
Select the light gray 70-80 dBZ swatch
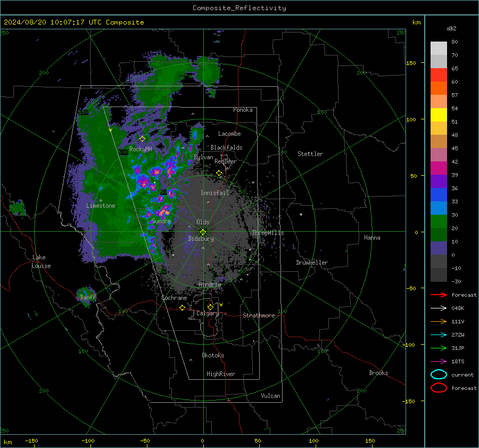[x=439, y=48]
